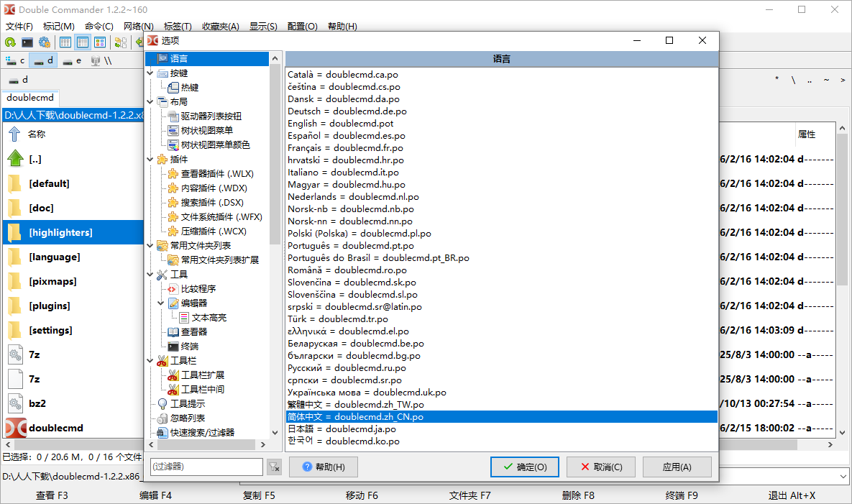Click the copy-between-panels toolbar icon
Viewport: 852px width, 504px height.
point(120,42)
